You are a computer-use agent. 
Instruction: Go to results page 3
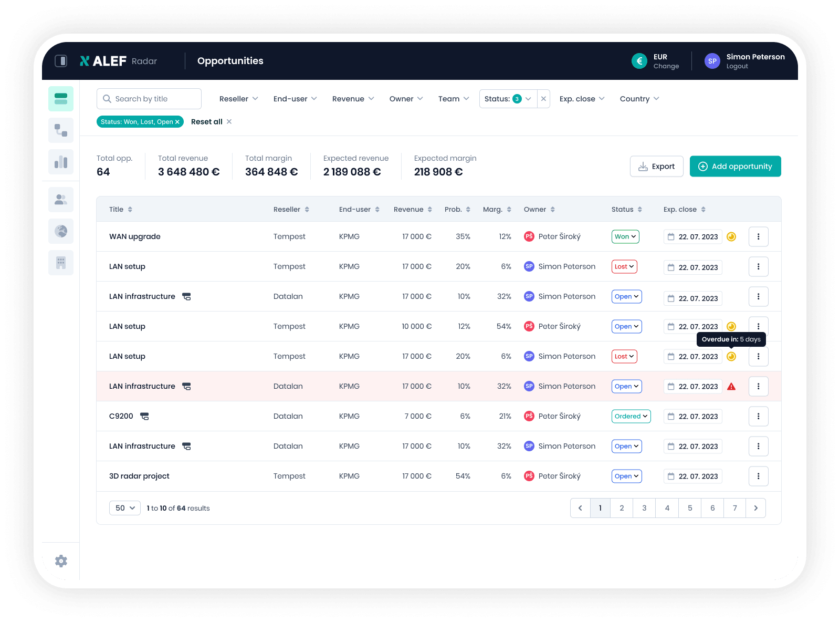tap(644, 508)
